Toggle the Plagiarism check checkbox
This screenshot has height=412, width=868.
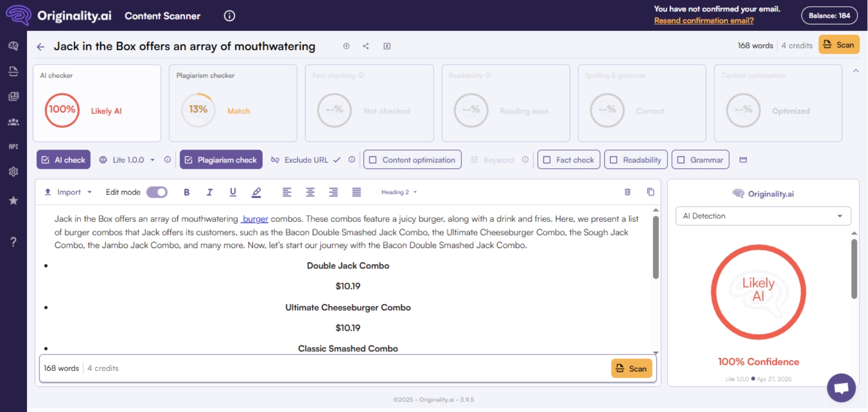pos(188,160)
